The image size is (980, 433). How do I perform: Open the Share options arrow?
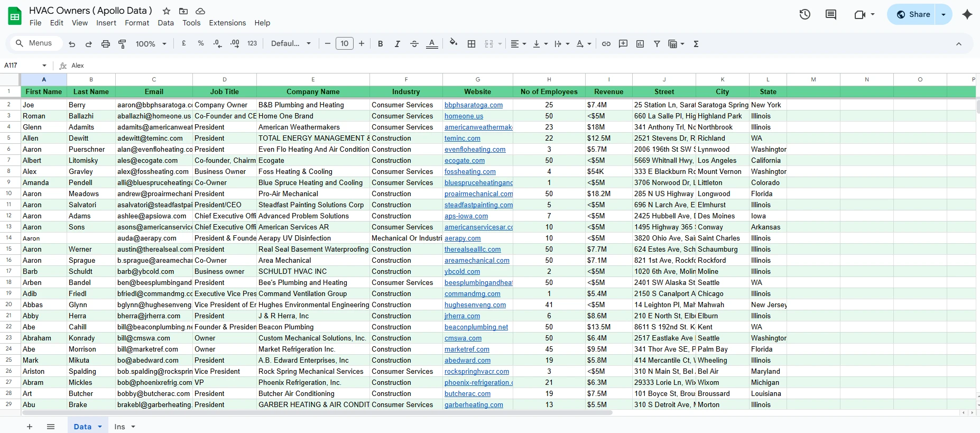click(944, 15)
